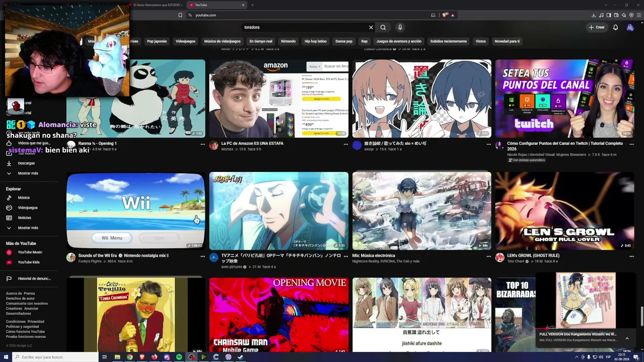Filter by Subidos recientemente chip
Image resolution: width=644 pixels, height=362 pixels.
coord(448,41)
